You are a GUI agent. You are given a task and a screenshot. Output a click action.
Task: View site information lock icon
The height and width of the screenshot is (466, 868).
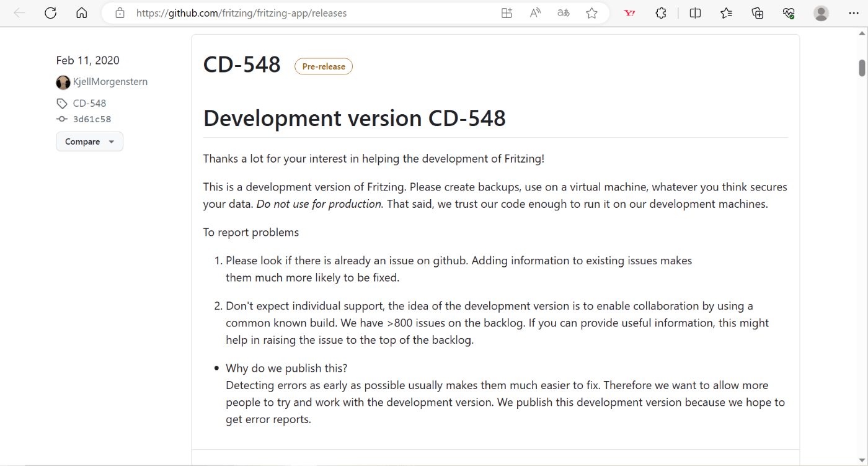120,13
